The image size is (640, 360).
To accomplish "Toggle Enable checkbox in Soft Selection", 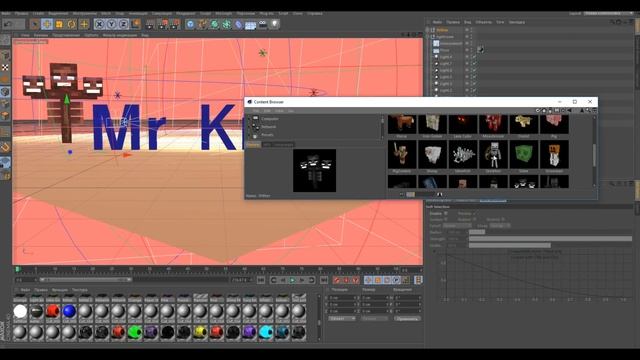I will coord(446,213).
